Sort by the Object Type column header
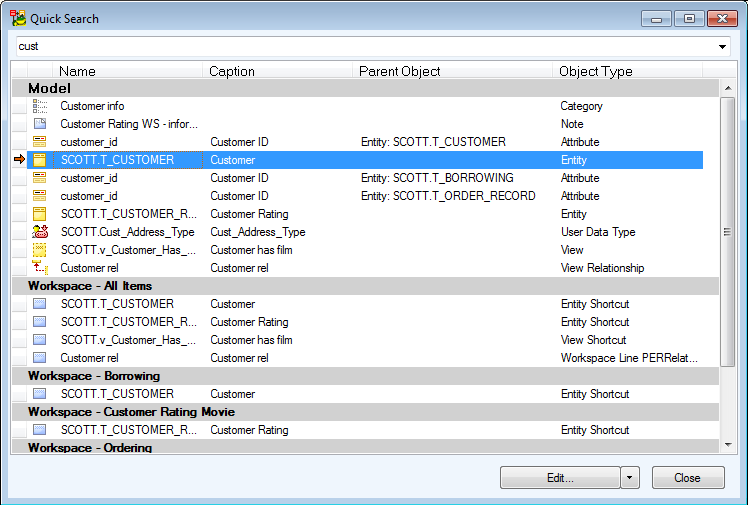Image resolution: width=748 pixels, height=505 pixels. point(595,71)
